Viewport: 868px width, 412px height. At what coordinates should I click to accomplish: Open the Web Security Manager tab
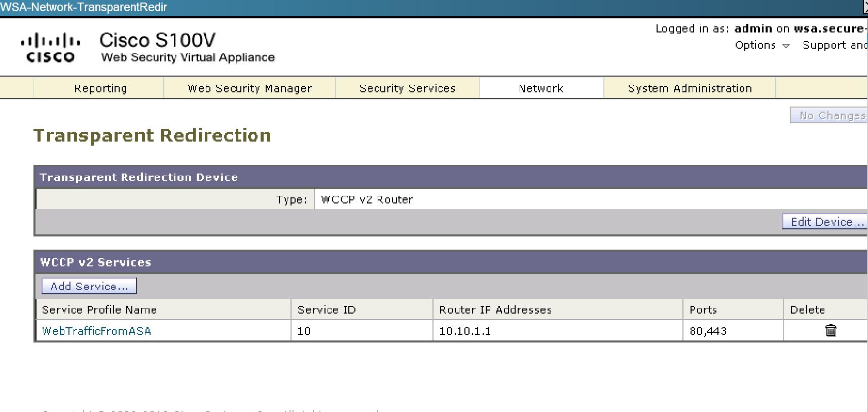coord(249,88)
